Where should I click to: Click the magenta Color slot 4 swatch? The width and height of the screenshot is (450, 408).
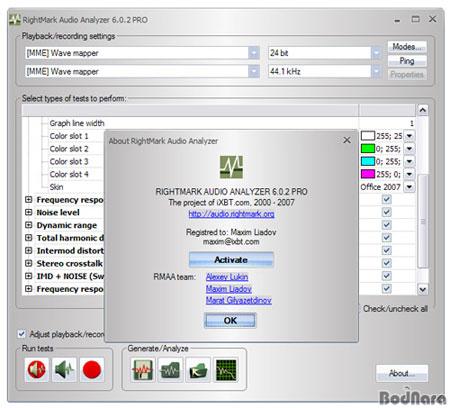pos(368,174)
